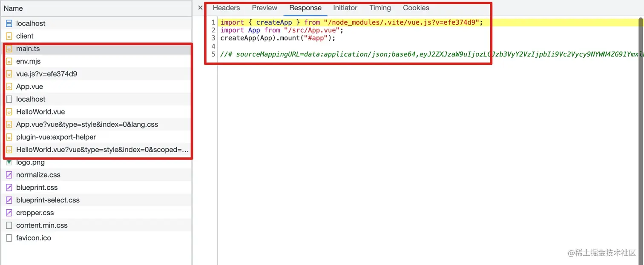Click line number 1 in response gutter
644x265 pixels.
(x=213, y=22)
